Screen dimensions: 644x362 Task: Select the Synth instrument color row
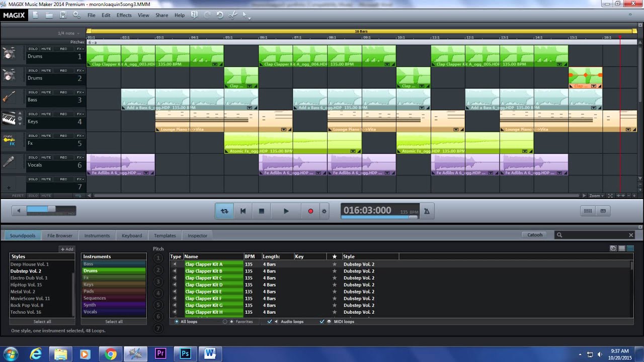[x=114, y=305]
